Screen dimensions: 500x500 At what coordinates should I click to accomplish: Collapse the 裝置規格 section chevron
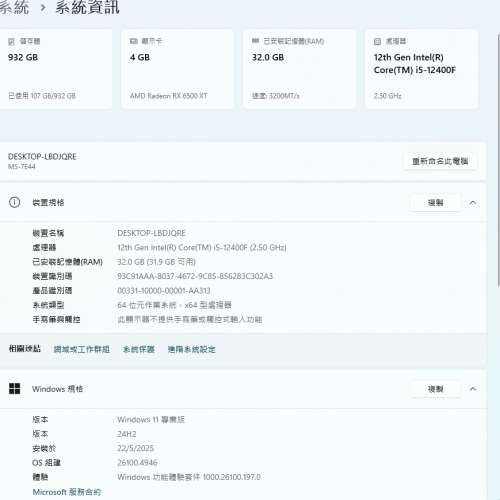tap(473, 202)
